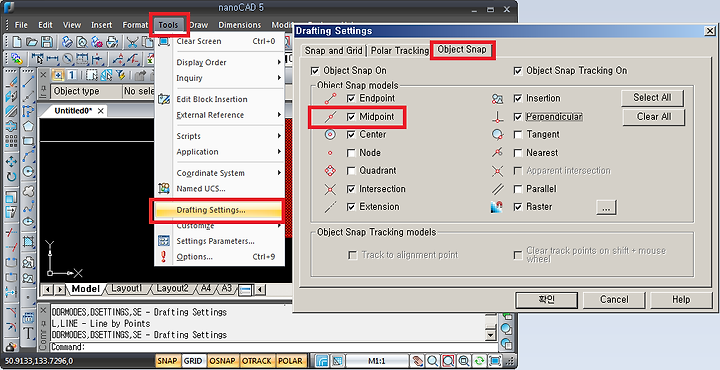Select the Arc drawing tool
The width and height of the screenshot is (720, 370).
pos(28,156)
